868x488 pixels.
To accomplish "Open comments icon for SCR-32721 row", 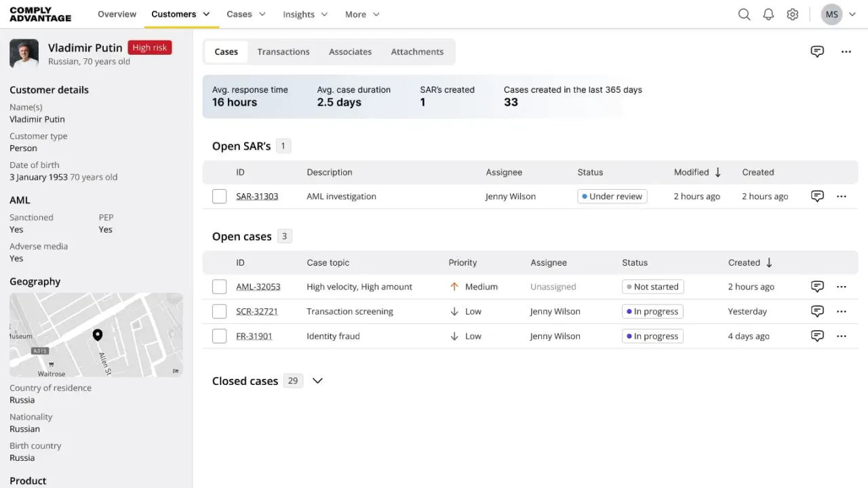I will [817, 312].
